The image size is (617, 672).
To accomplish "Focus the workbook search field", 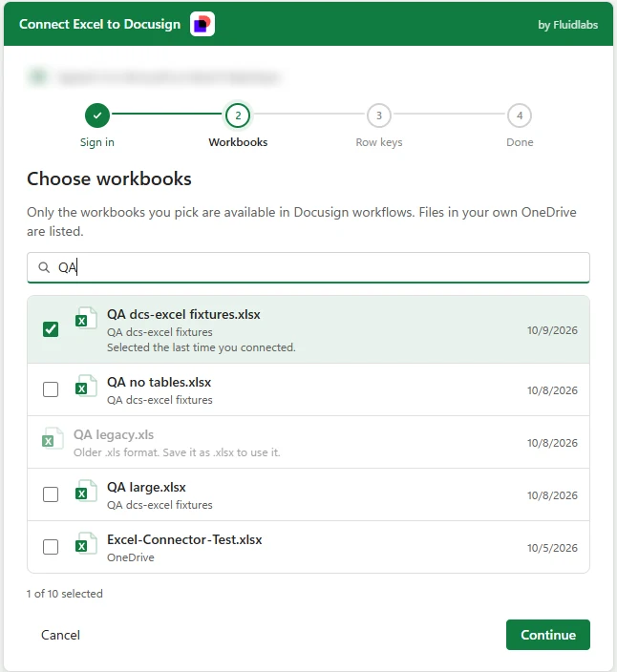I will [308, 267].
